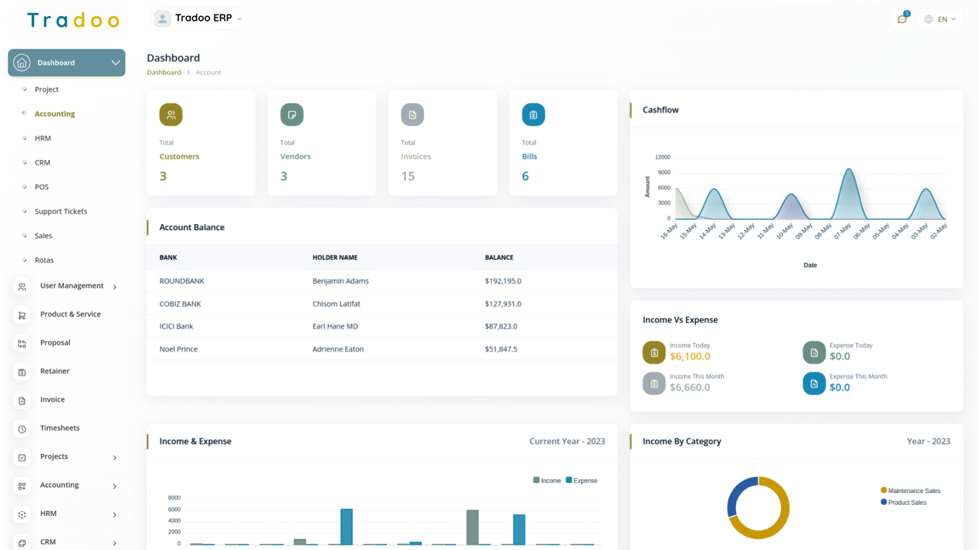The height and width of the screenshot is (550, 980).
Task: Click the Total Bills icon
Action: 533,115
